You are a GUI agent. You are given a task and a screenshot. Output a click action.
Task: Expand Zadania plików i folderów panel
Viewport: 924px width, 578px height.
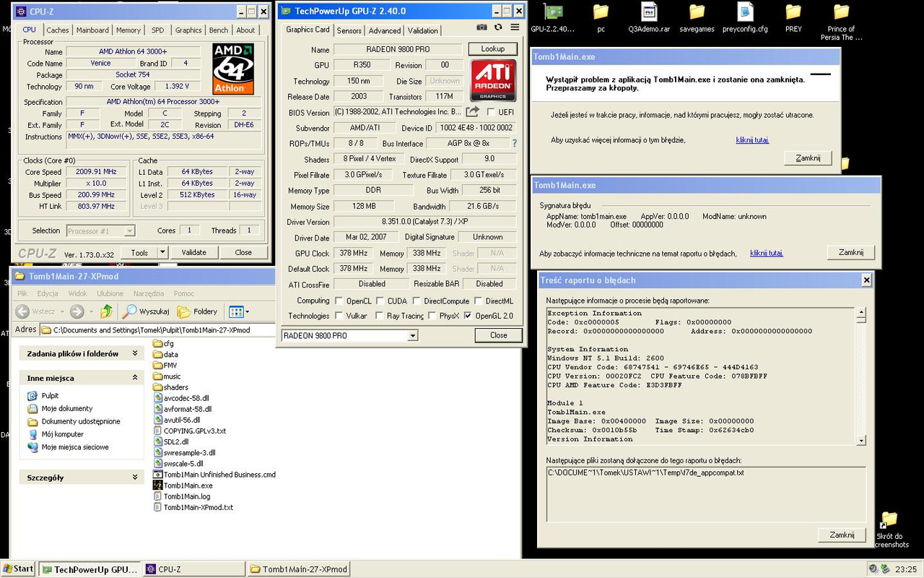pos(134,354)
